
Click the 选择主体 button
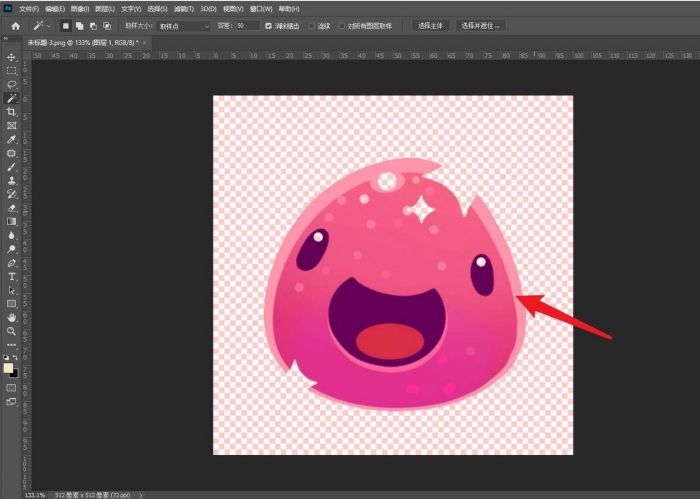coord(430,25)
